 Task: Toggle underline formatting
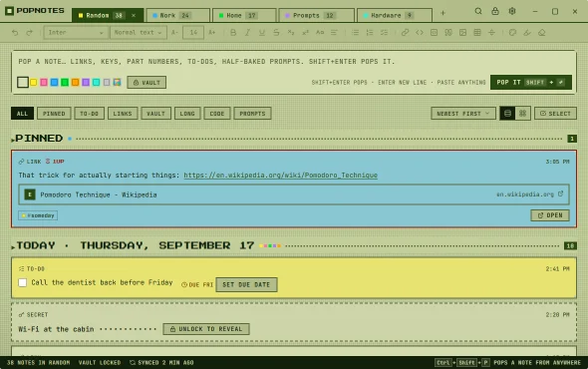262,33
